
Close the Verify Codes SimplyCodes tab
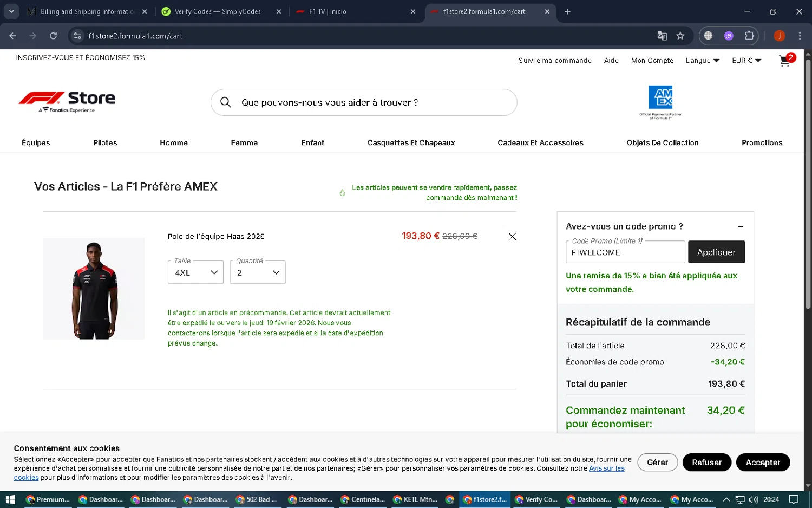(279, 11)
